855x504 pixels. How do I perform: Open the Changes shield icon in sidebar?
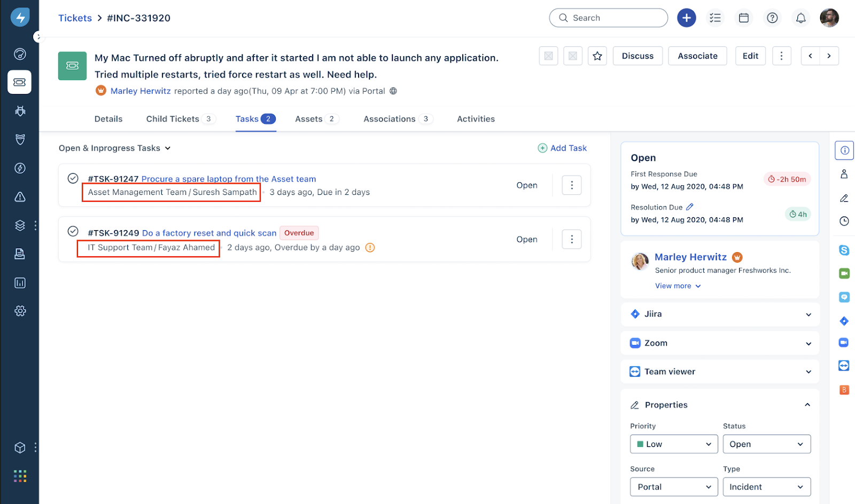point(20,139)
